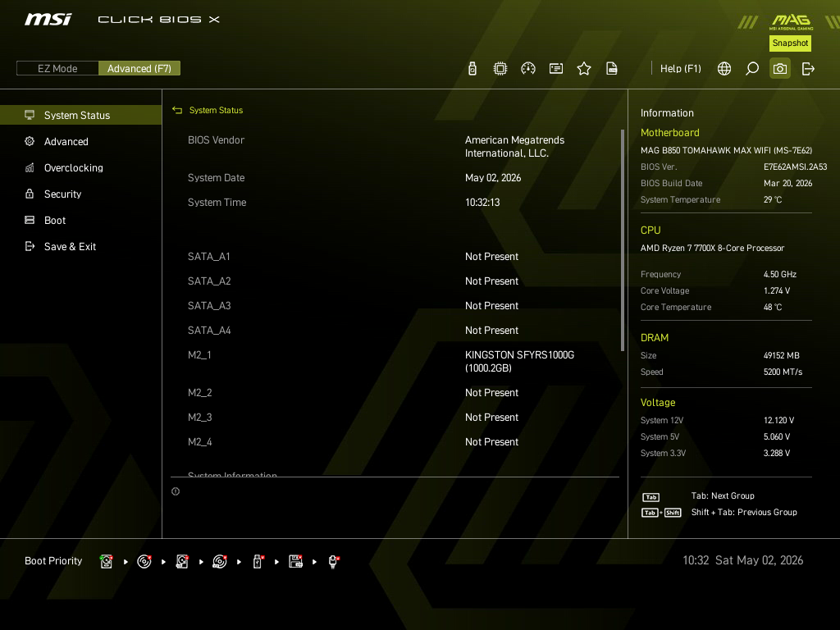Click the Motherboard heading in Information panel
Screen dimensions: 840x630
(x=669, y=133)
